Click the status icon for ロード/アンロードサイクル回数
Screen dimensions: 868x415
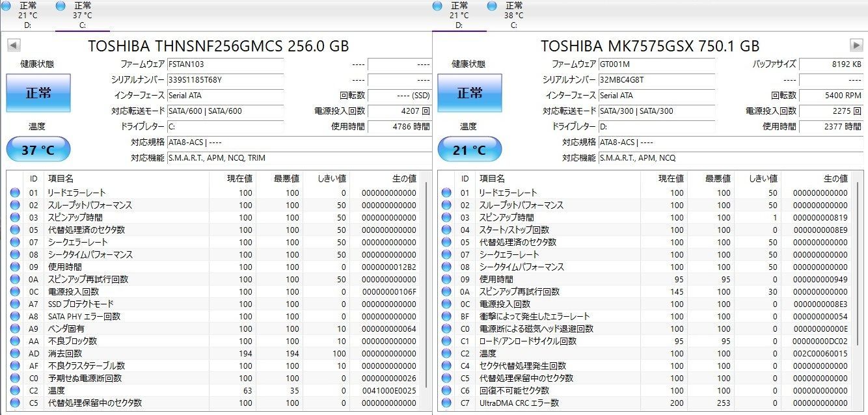pyautogui.click(x=446, y=341)
